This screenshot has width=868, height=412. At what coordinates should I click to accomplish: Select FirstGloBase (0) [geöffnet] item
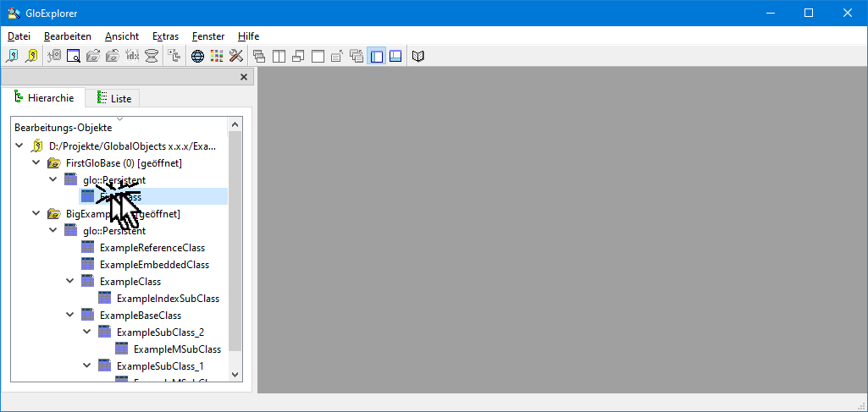coord(124,163)
